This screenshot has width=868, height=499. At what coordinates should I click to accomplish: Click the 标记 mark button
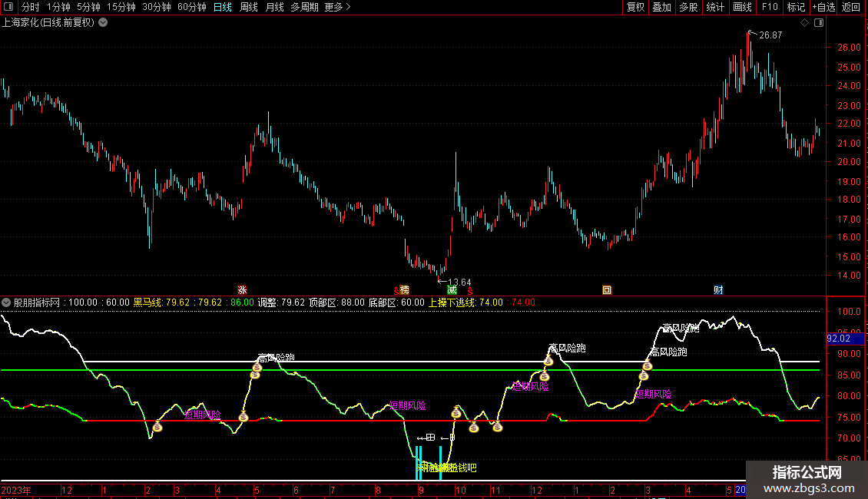(796, 7)
